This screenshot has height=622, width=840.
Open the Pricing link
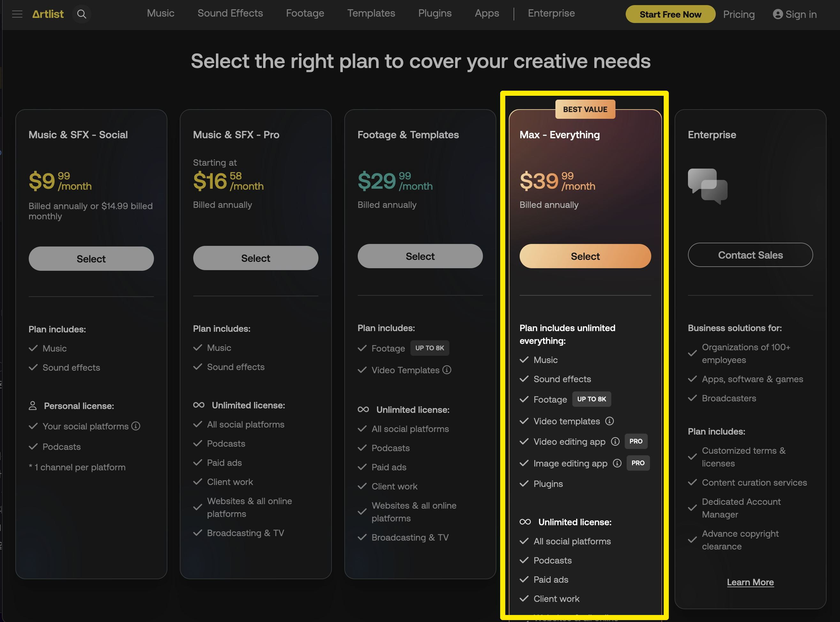[x=738, y=14]
